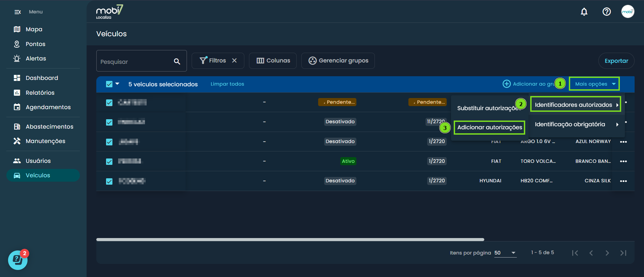Click the CINZA SILK color cell
644x277 pixels.
pos(597,181)
